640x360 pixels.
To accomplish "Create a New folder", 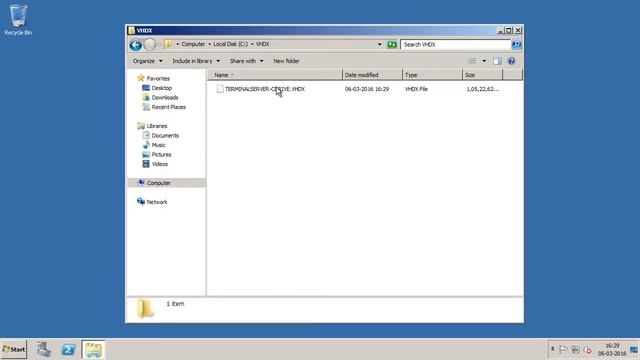I will (287, 61).
